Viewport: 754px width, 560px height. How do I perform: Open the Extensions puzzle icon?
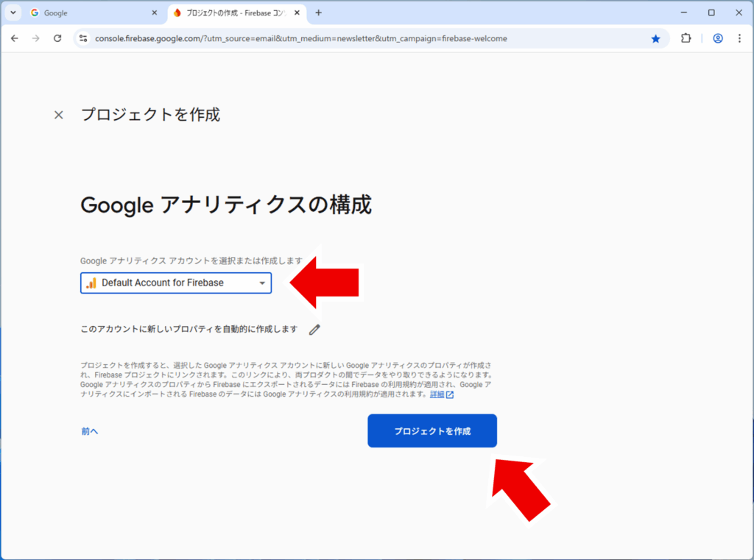pyautogui.click(x=686, y=38)
